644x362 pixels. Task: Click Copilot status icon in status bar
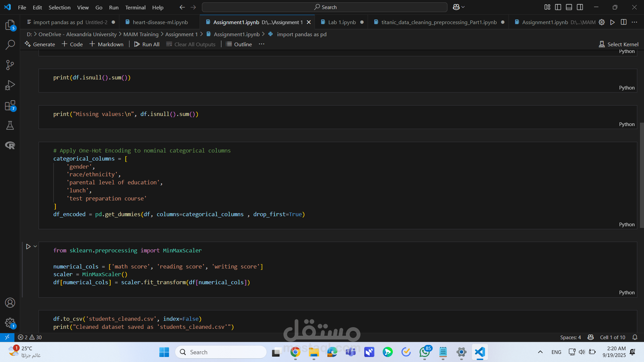pyautogui.click(x=591, y=337)
